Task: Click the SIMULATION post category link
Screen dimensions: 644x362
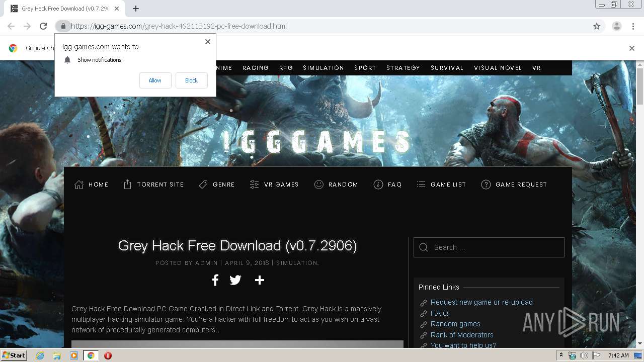Action: [297, 263]
